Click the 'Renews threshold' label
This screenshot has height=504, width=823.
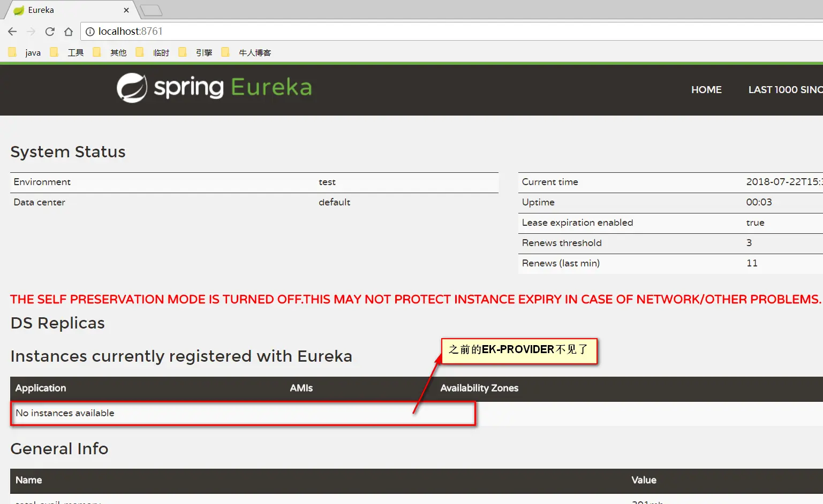click(562, 243)
